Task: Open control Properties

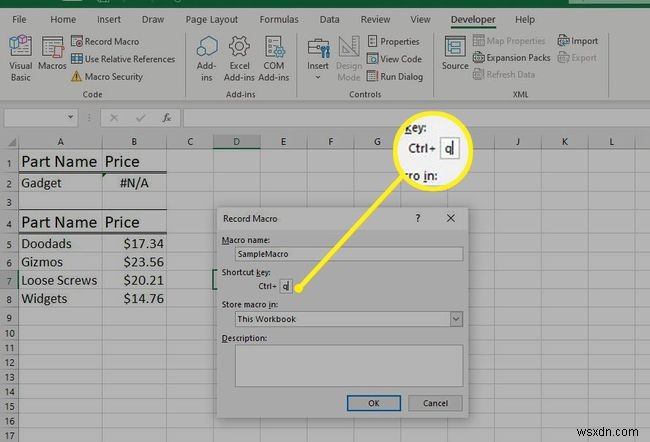Action: pos(393,41)
